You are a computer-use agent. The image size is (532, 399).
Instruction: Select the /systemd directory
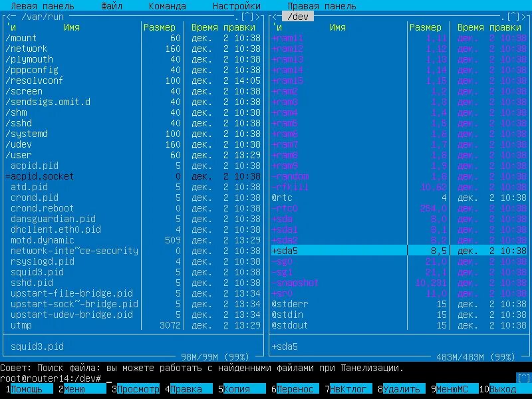point(133,134)
